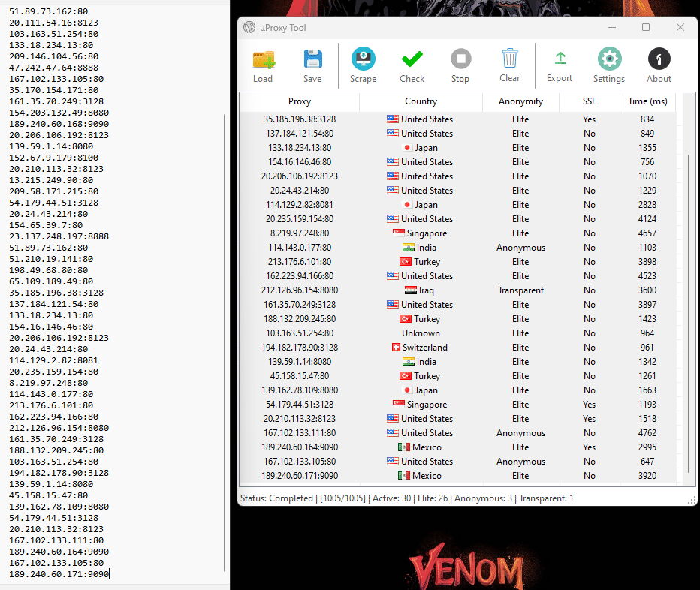The width and height of the screenshot is (700, 590).
Task: Click the Save floppy disk icon
Action: click(312, 59)
